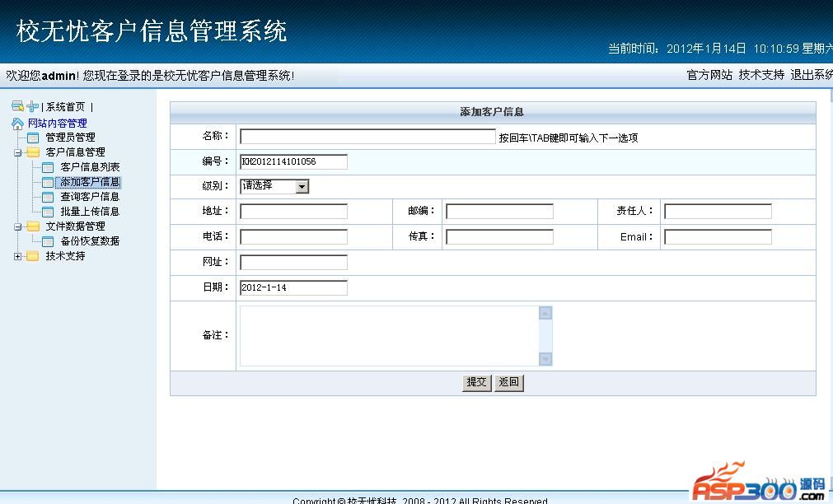Click the folder icon beside 技术支持
This screenshot has width=833, height=504.
33,256
